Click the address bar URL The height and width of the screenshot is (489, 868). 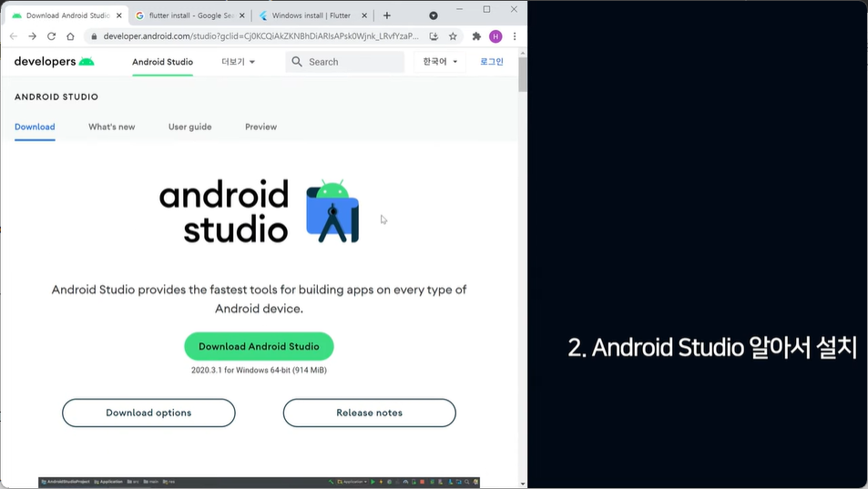tap(260, 36)
